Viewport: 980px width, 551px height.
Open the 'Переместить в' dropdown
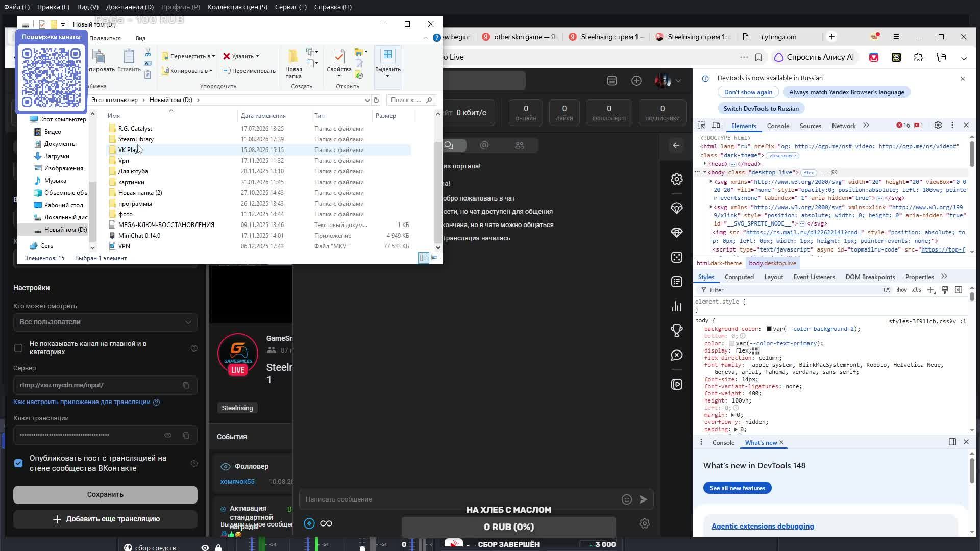(188, 56)
